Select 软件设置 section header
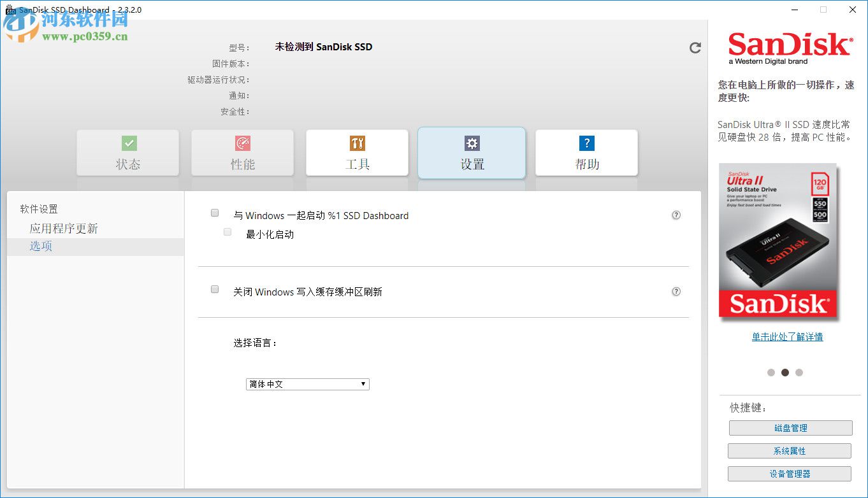The image size is (868, 498). tap(40, 209)
